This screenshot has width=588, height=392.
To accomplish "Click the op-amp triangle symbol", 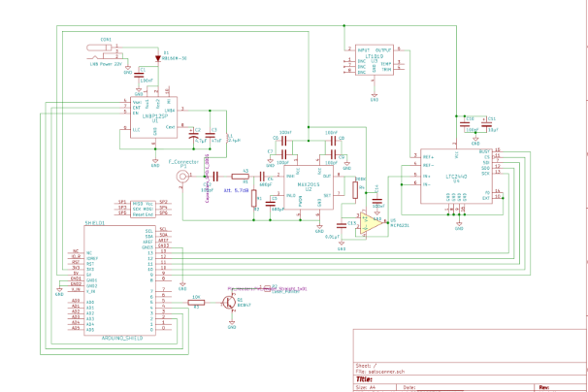I will 365,218.
